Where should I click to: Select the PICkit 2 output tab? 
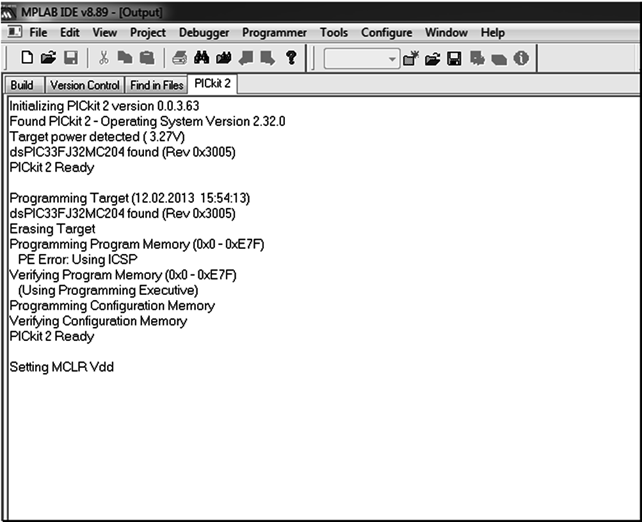coord(213,84)
